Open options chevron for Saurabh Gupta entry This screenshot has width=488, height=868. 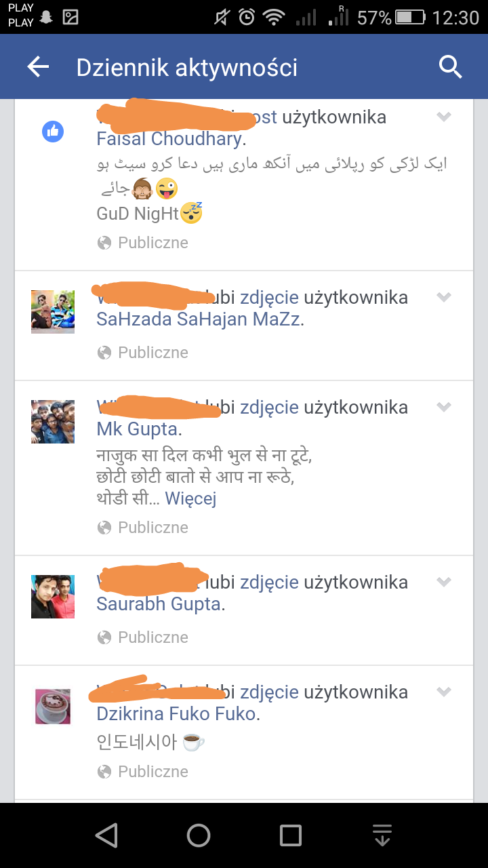[444, 582]
